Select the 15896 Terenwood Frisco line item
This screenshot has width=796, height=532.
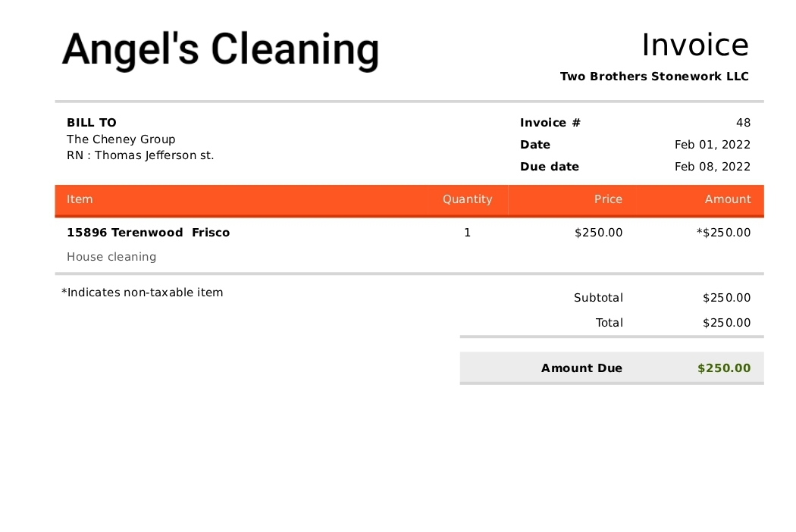pos(149,233)
